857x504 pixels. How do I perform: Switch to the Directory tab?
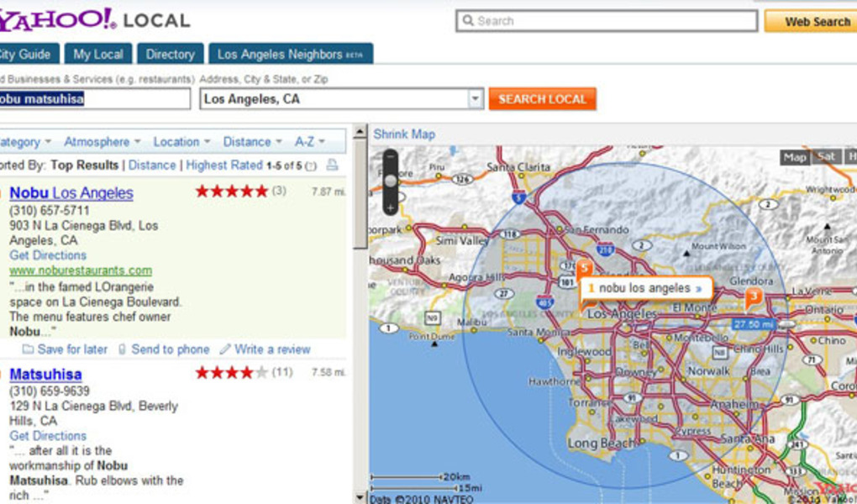(x=170, y=54)
